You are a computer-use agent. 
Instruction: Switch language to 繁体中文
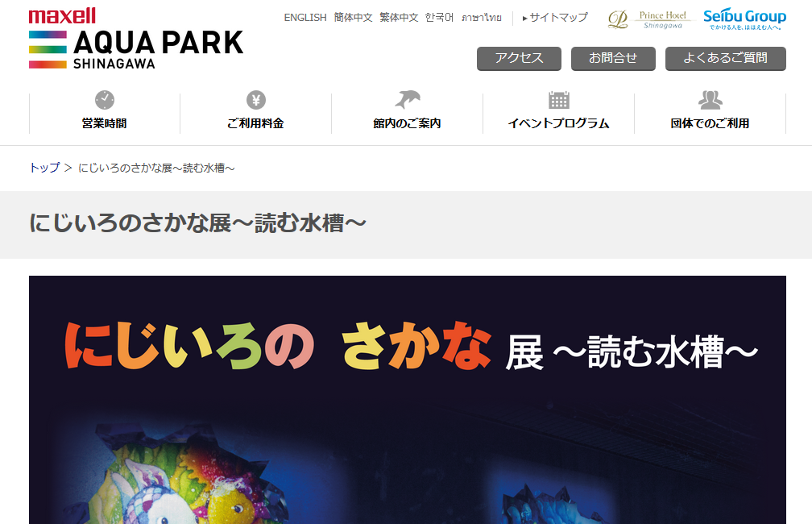(399, 18)
